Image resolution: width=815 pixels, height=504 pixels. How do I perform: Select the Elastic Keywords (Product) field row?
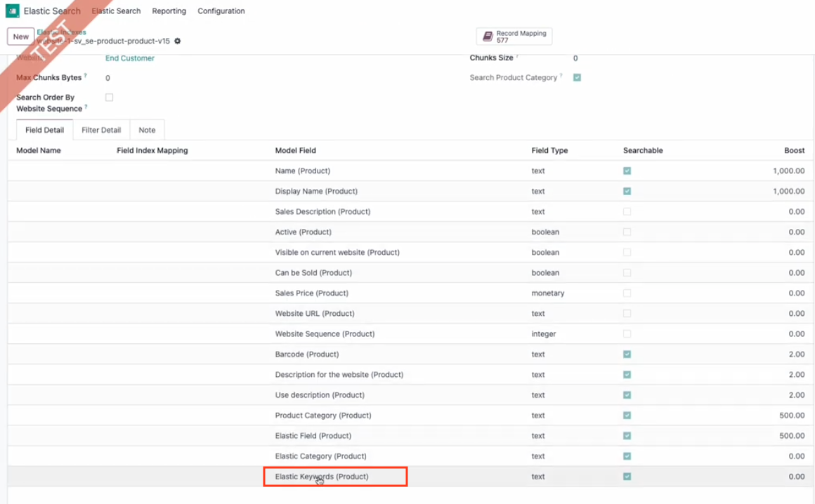click(x=322, y=477)
